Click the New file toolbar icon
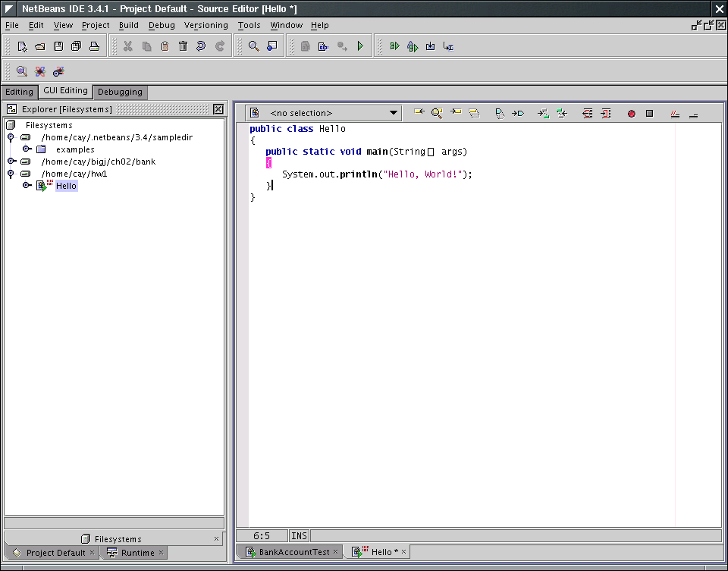The height and width of the screenshot is (571, 728). pyautogui.click(x=22, y=46)
